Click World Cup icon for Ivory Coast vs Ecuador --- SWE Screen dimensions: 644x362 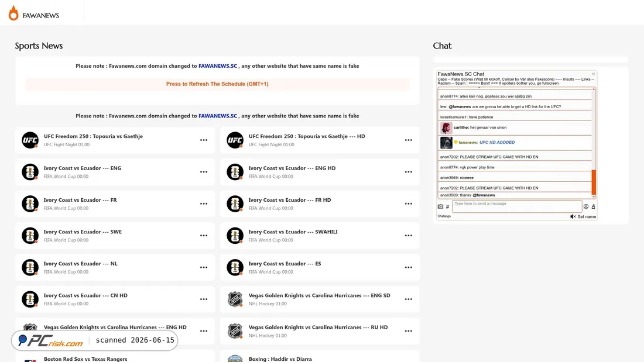[30, 236]
